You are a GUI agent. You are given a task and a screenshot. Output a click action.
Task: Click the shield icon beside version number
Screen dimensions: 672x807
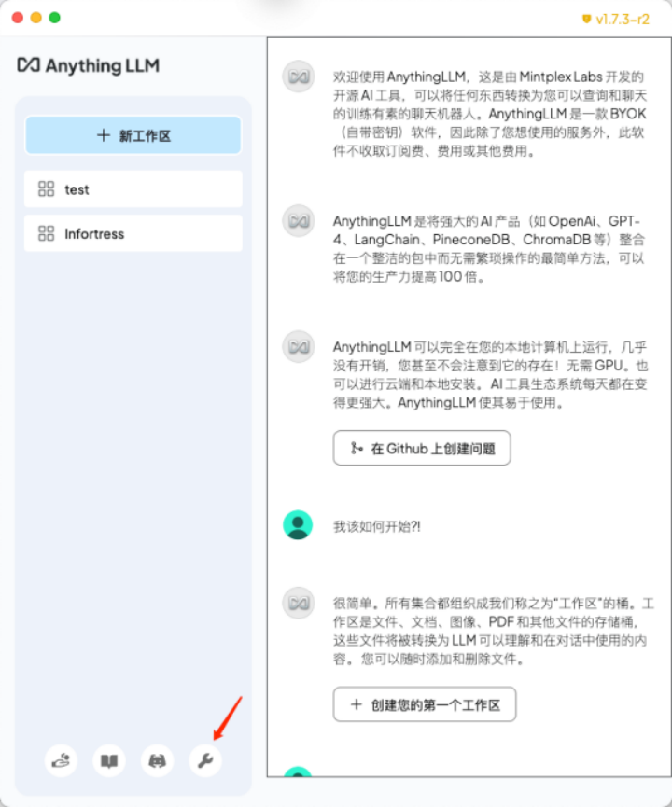(x=586, y=19)
